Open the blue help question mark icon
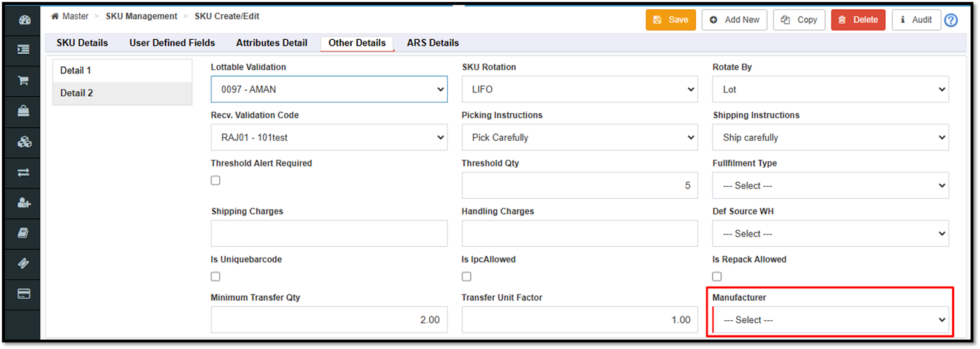The image size is (980, 349). click(x=951, y=20)
